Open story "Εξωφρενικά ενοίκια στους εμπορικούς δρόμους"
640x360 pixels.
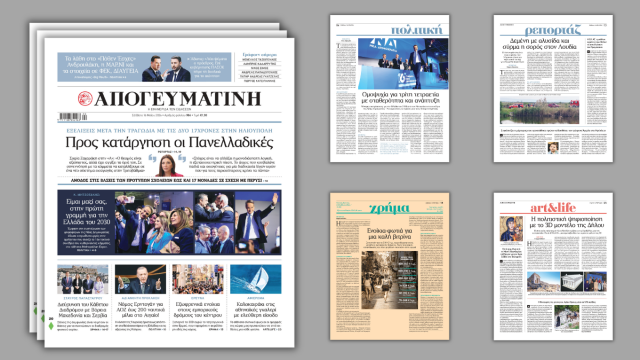point(198,310)
